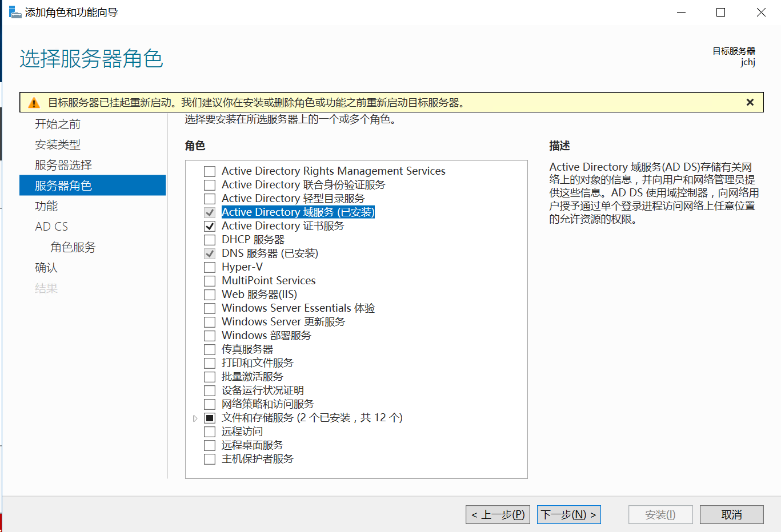
Task: Toggle 文件和存储服务 partial checkbox
Action: [x=210, y=418]
